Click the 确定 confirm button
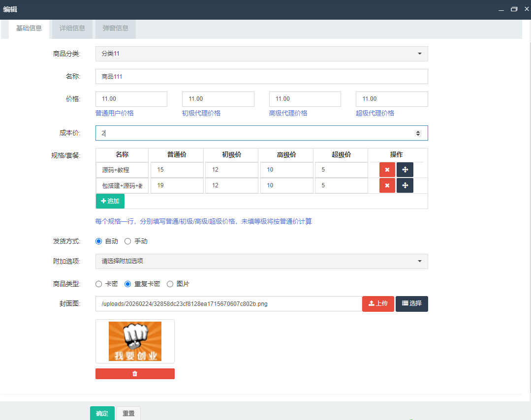 pos(102,414)
